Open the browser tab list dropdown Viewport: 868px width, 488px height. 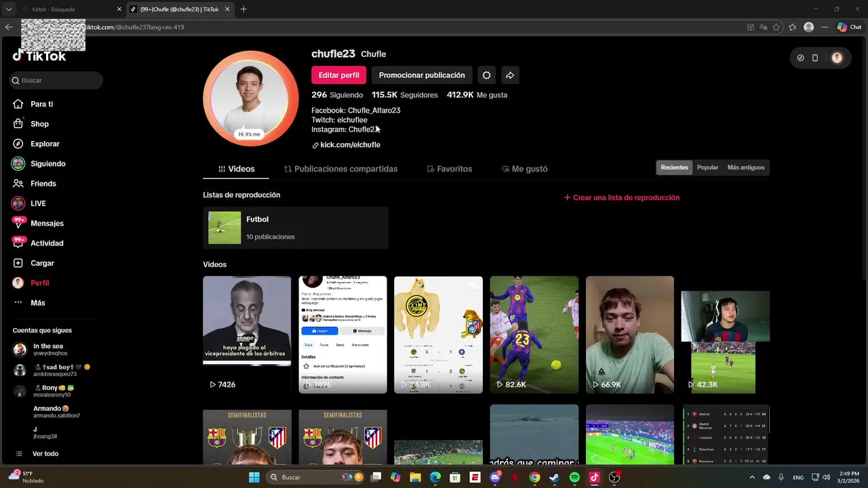coord(8,9)
